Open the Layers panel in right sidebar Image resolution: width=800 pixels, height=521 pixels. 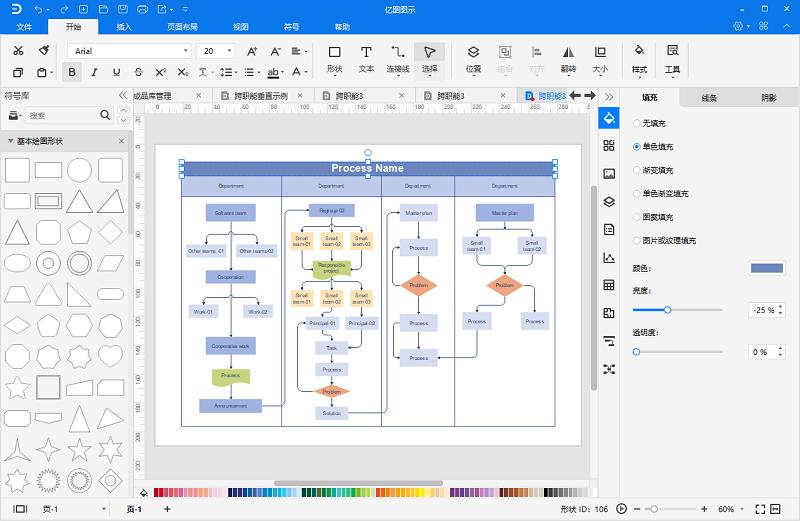608,201
